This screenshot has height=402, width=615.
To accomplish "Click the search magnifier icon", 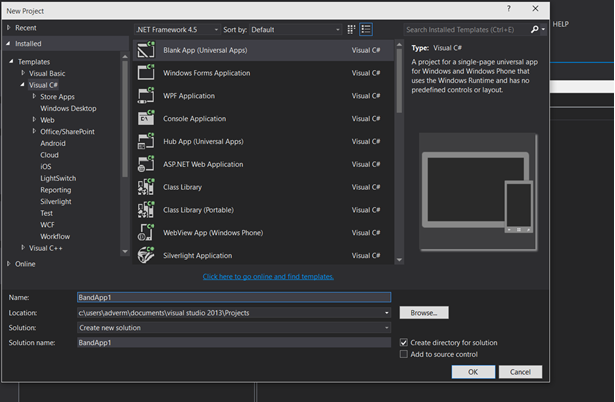I will pyautogui.click(x=534, y=29).
